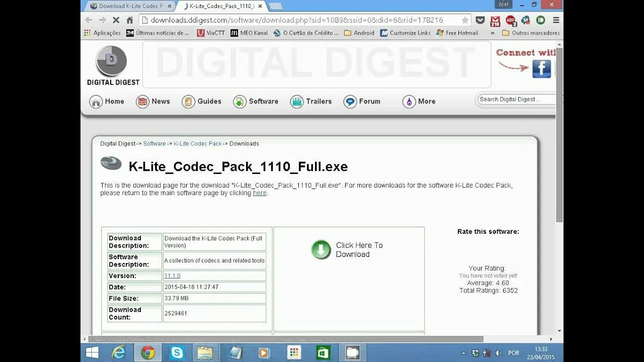This screenshot has width=644, height=362.
Task: Click Software in the breadcrumb
Action: pyautogui.click(x=154, y=144)
